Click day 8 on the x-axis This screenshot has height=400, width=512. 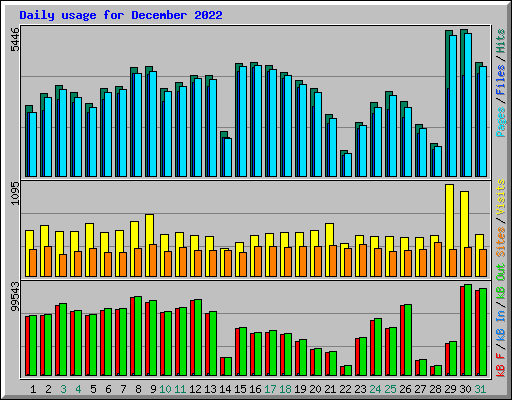[138, 389]
